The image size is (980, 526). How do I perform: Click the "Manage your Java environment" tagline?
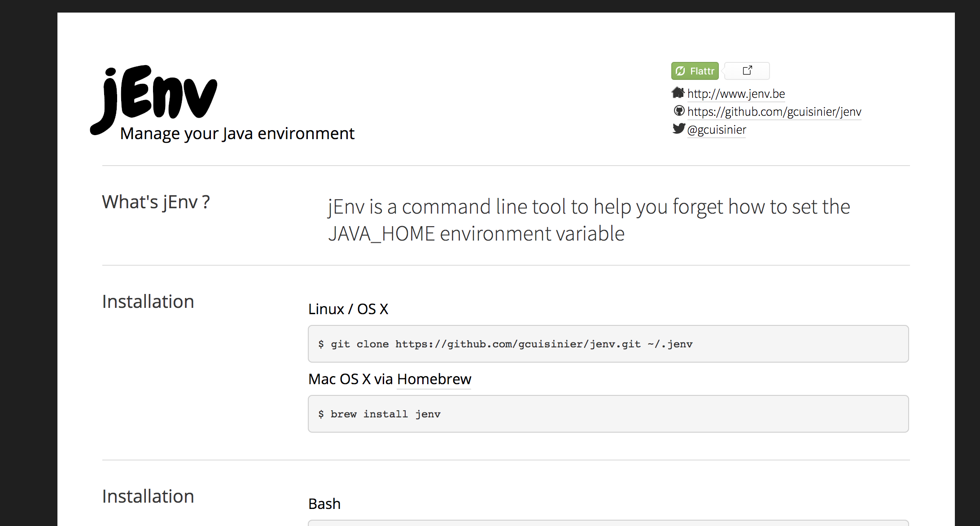(237, 134)
